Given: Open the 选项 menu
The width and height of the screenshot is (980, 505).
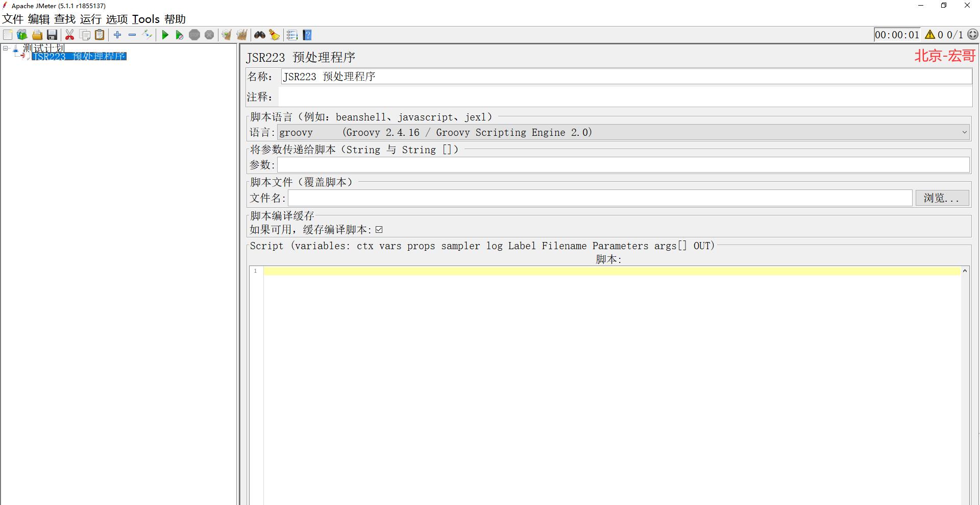Looking at the screenshot, I should (x=117, y=19).
